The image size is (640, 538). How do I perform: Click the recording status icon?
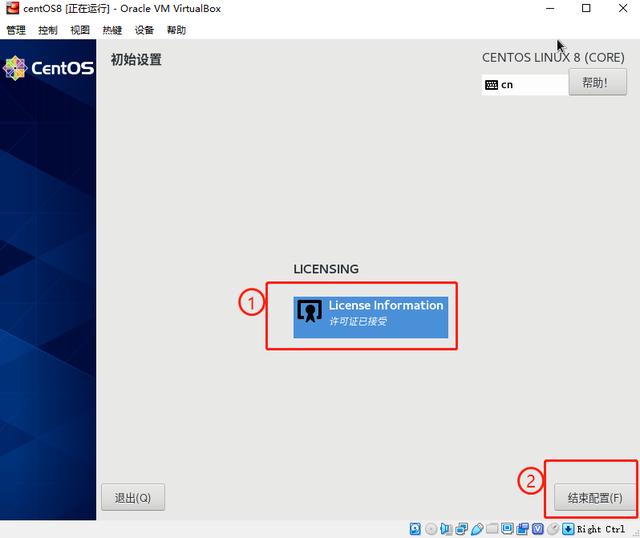(x=522, y=529)
